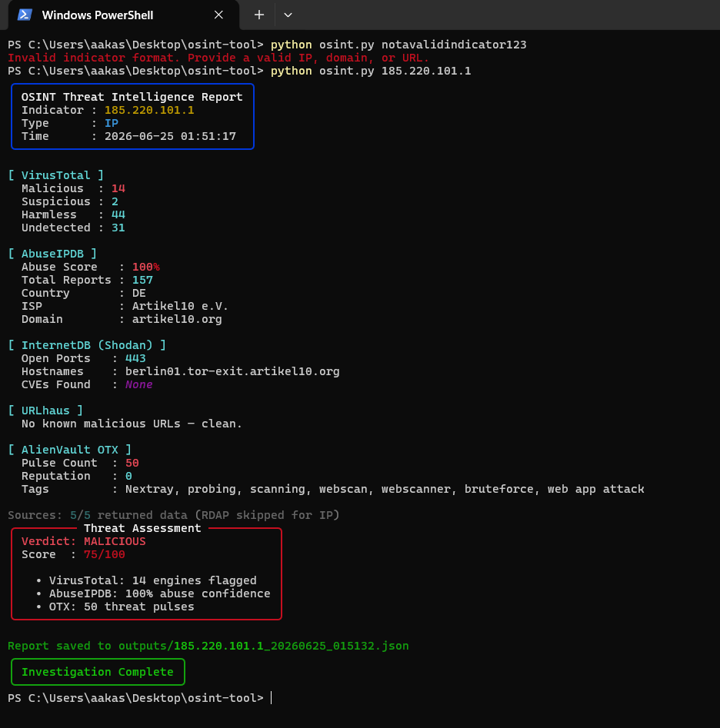Click the Indicator value 185.220.101.1
Image resolution: width=720 pixels, height=728 pixels.
coord(149,110)
